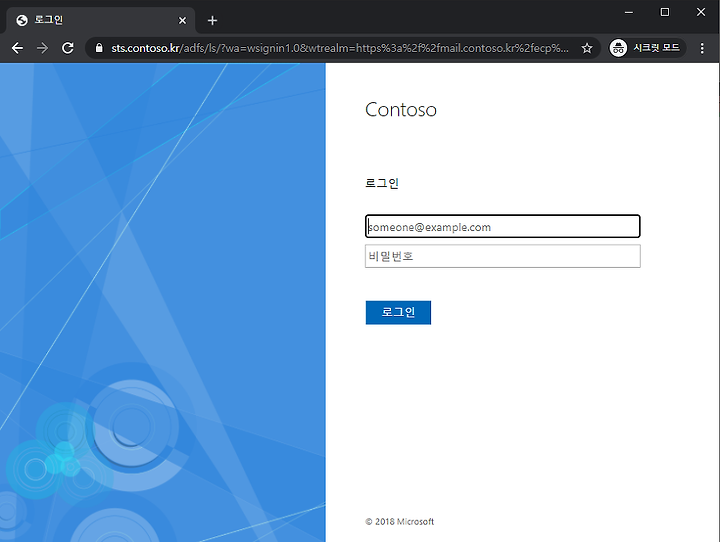
Task: Open a new tab
Action: [x=212, y=20]
